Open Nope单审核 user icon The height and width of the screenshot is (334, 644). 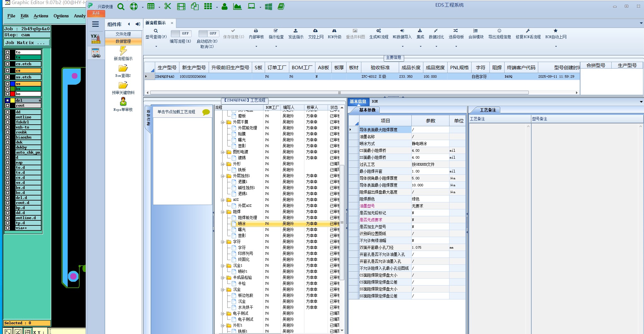pos(123,102)
